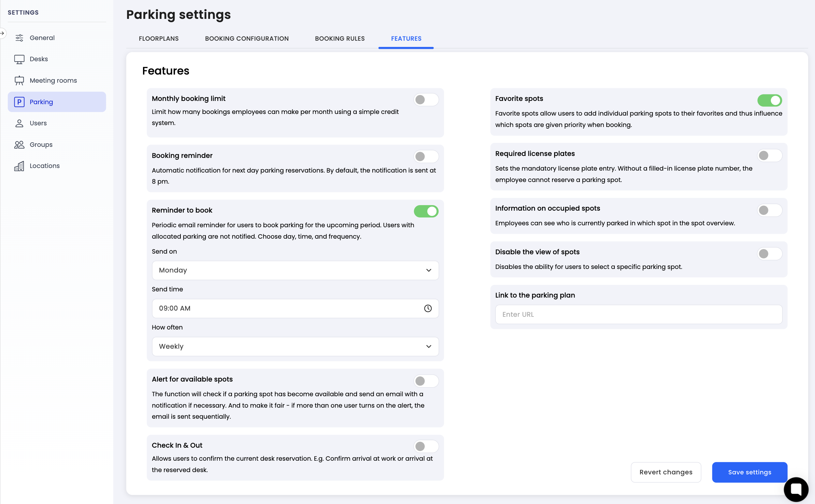This screenshot has width=815, height=504.
Task: Click the Revert changes button
Action: [x=665, y=472]
